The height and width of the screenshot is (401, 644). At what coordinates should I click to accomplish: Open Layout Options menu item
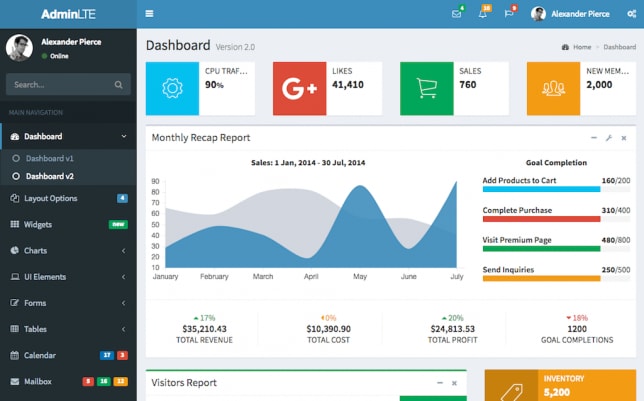(68, 198)
